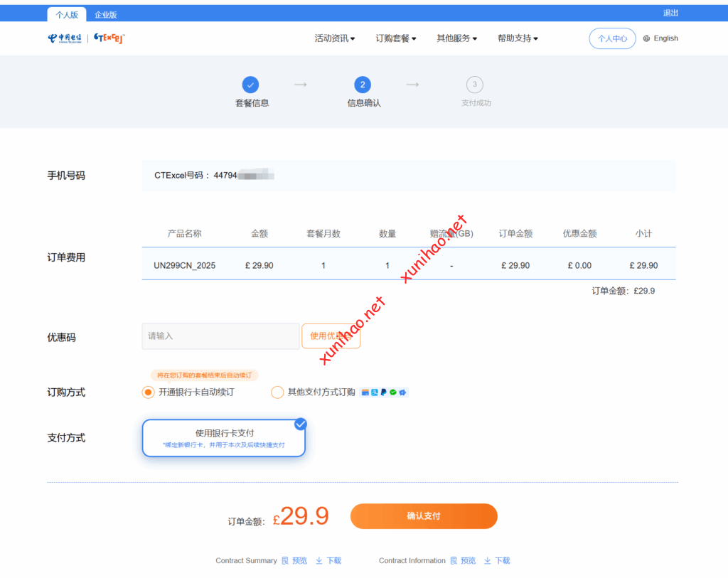Open the 帮助支持 dropdown menu

(518, 38)
